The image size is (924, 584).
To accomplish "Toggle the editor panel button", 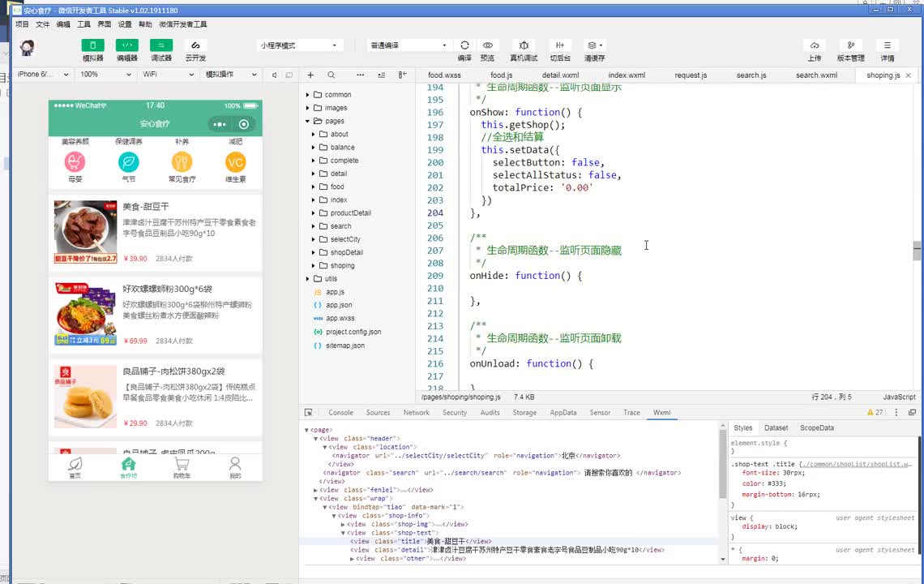I will coord(126,45).
